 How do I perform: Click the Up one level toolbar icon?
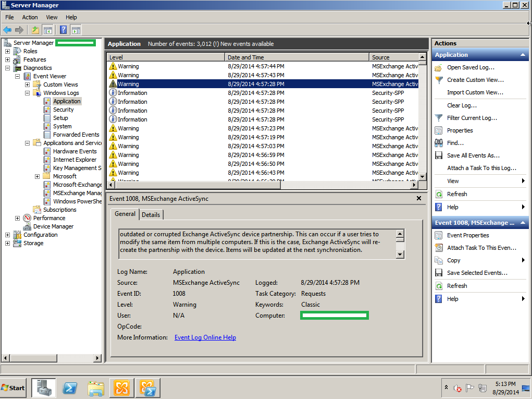tap(35, 30)
